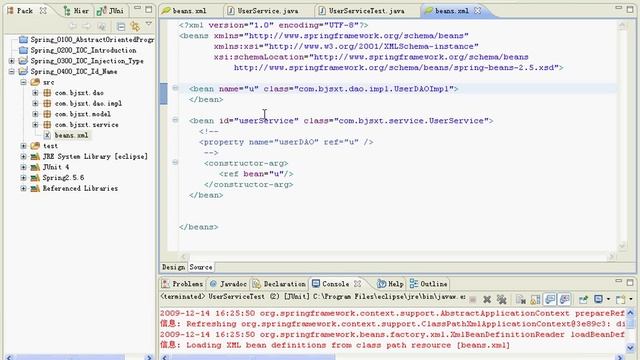Click console vertical scrollbar up arrow

click(631, 313)
